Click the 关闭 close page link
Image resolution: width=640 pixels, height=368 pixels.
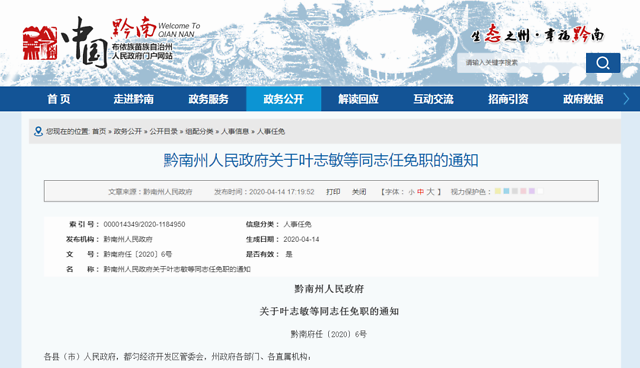[x=359, y=192]
